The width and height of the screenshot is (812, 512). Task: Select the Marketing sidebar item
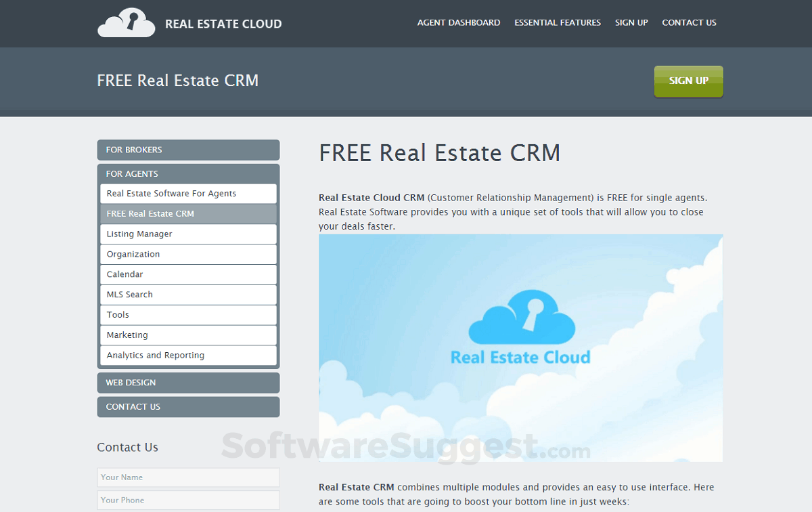pyautogui.click(x=188, y=335)
